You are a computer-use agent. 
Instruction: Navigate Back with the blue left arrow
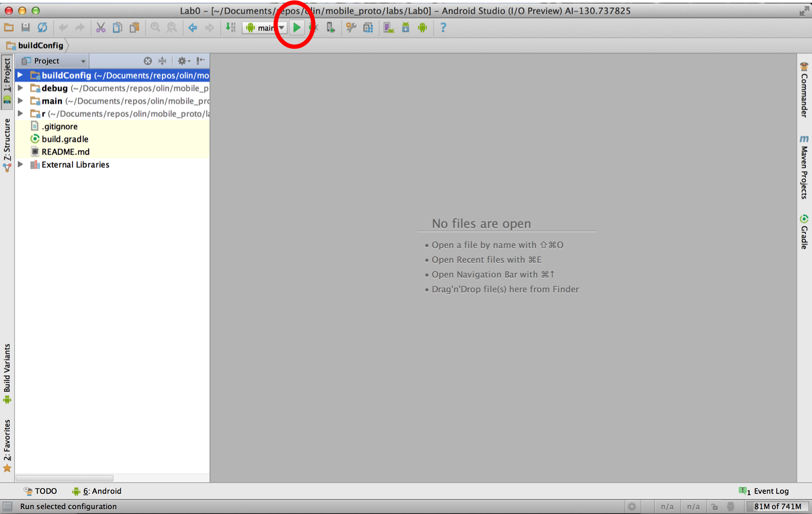[x=193, y=28]
